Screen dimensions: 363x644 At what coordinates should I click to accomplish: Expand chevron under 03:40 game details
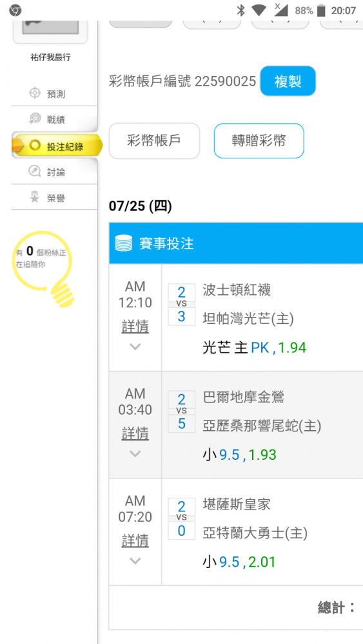click(x=135, y=454)
